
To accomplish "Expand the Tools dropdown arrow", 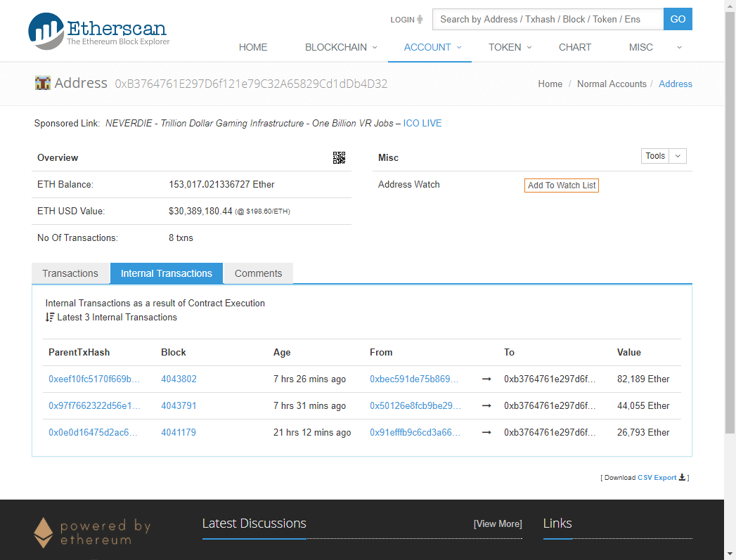I will [x=678, y=156].
